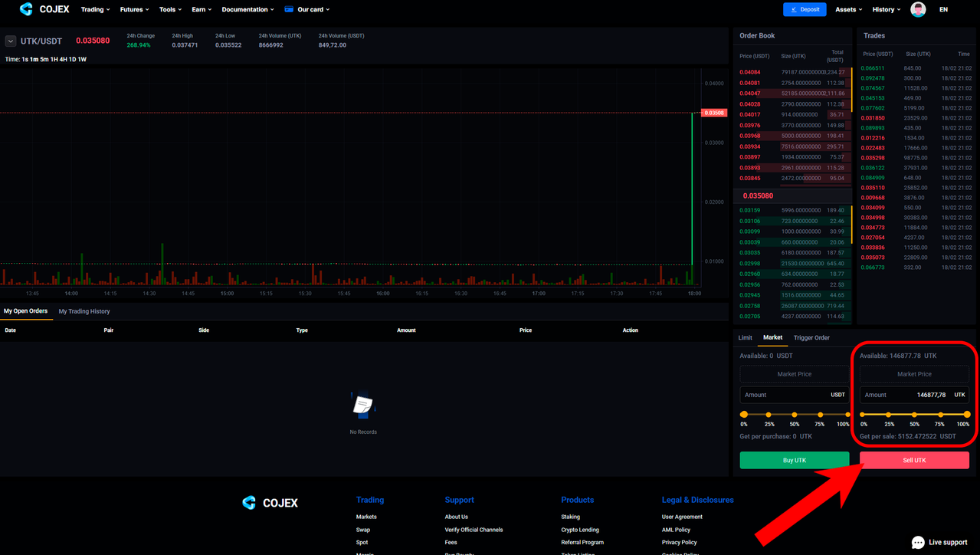Set buy slider to 25%
The height and width of the screenshot is (555, 980).
pyautogui.click(x=769, y=415)
